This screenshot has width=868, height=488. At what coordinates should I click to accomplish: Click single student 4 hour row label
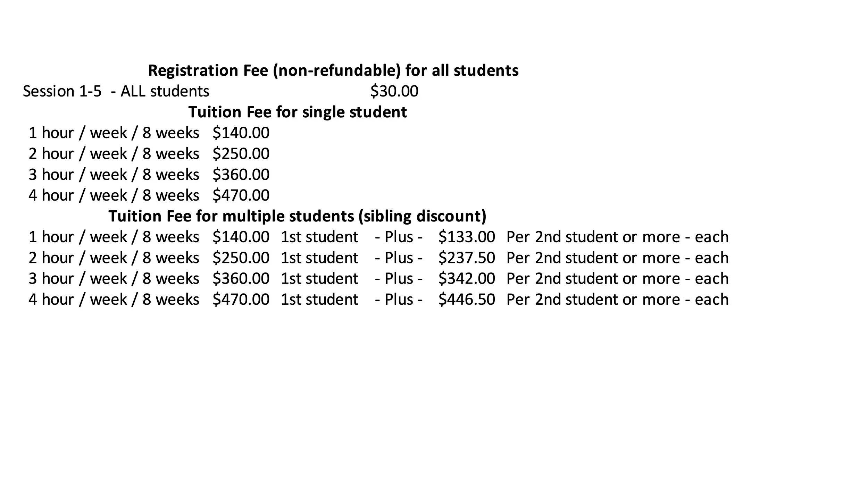tap(114, 196)
